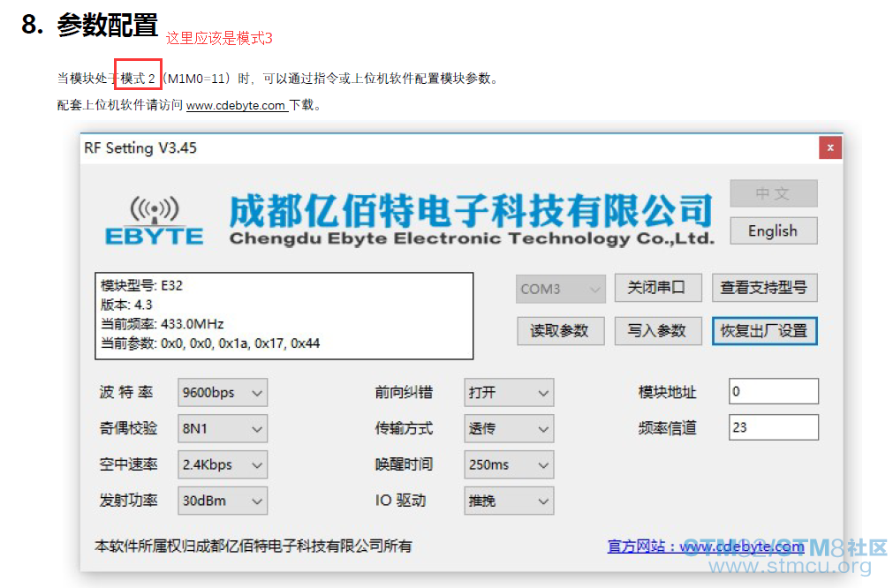The width and height of the screenshot is (893, 588).
Task: Click the 当前参数 hex values line
Action: (x=210, y=343)
